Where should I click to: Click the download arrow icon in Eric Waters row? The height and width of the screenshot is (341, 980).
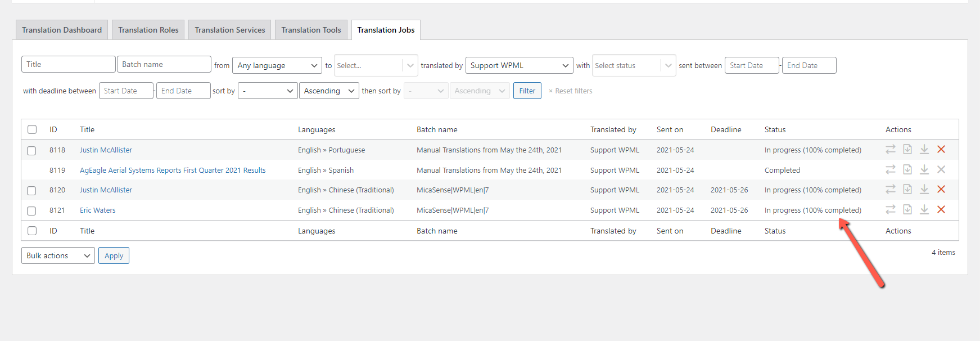pyautogui.click(x=924, y=209)
